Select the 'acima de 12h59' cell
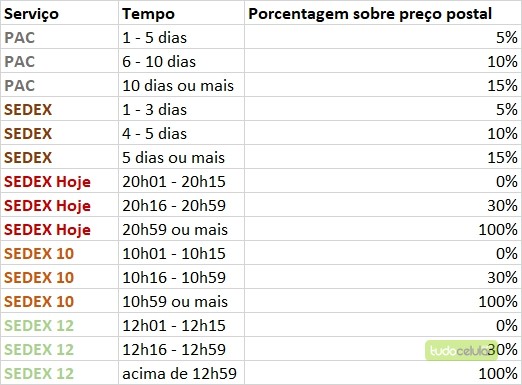522x385 pixels. pyautogui.click(x=181, y=373)
